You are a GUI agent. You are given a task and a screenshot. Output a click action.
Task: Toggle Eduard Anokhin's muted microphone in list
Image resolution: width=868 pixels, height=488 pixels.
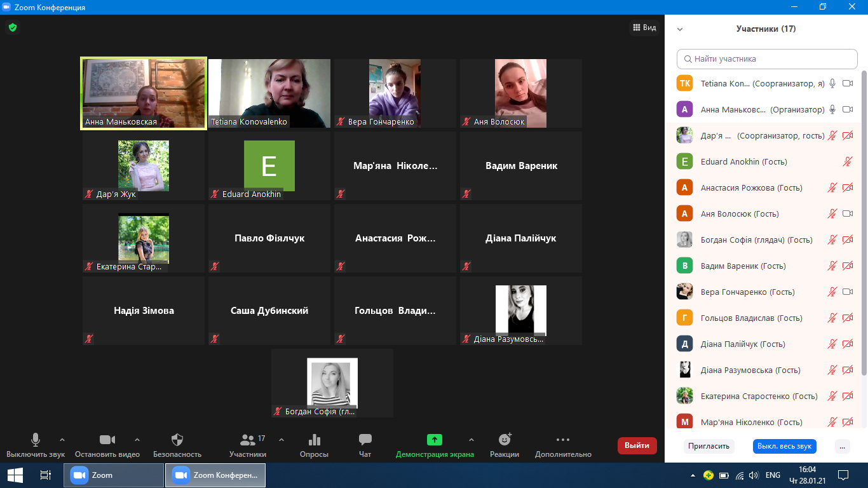(847, 161)
